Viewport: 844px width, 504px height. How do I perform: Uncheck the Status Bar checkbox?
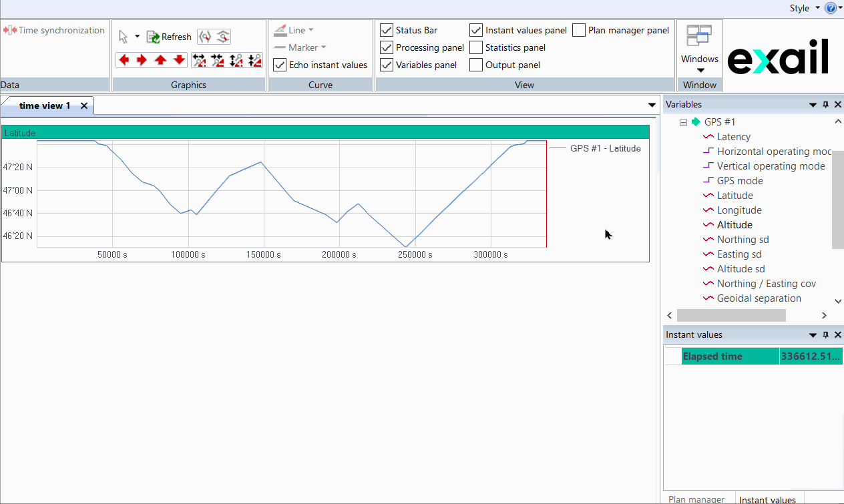pos(386,30)
